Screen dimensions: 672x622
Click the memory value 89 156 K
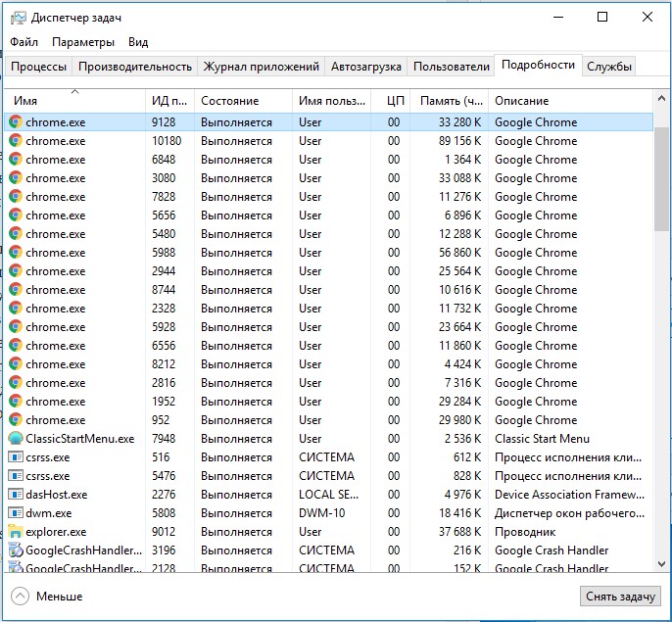tap(459, 141)
